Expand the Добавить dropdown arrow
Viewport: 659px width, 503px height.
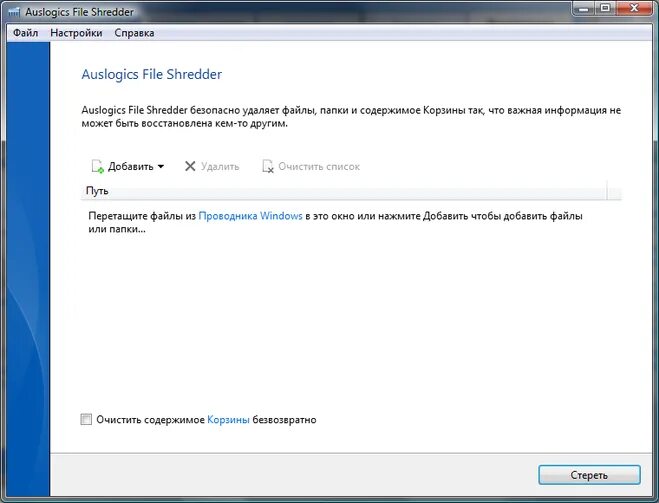pyautogui.click(x=161, y=166)
